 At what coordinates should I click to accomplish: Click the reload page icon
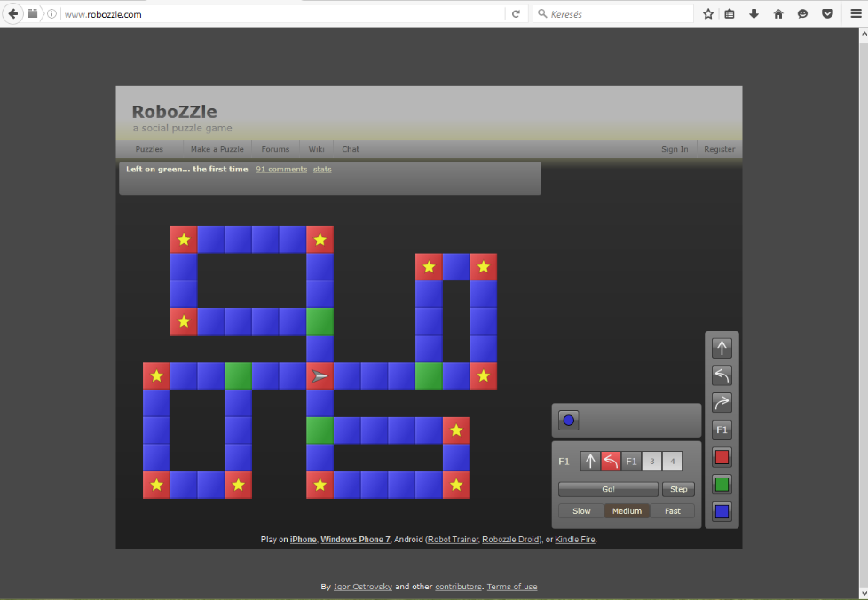click(516, 14)
